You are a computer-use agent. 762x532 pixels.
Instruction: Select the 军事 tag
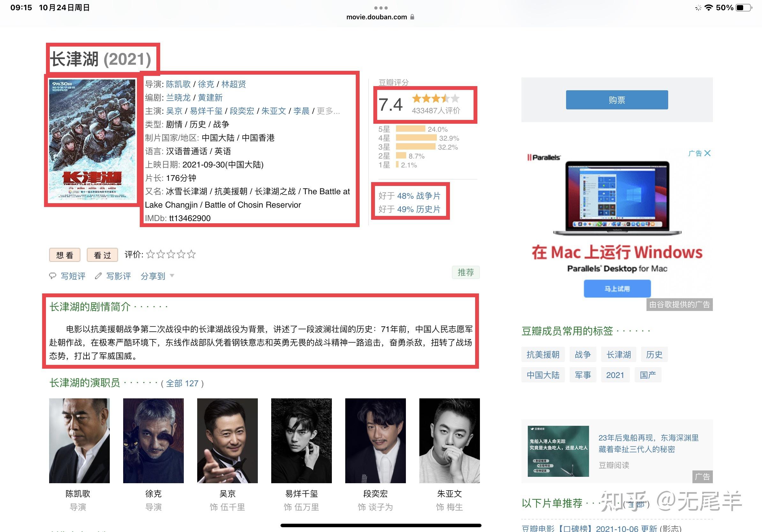(582, 375)
